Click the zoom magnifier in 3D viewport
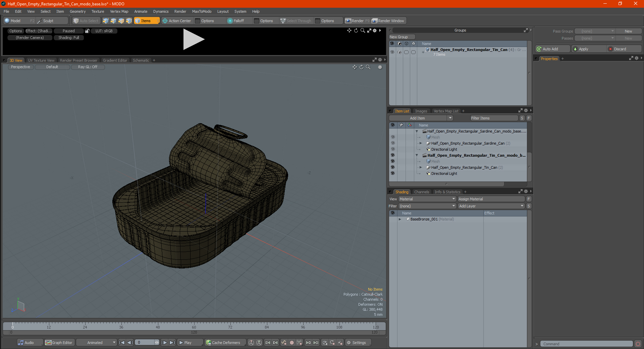Screen dimensions: 644x349 point(368,67)
